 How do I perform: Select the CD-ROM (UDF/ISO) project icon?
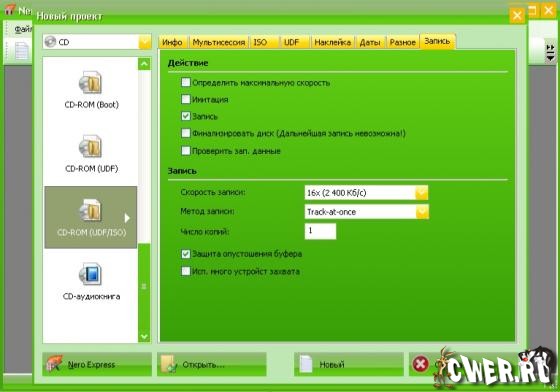coord(91,210)
